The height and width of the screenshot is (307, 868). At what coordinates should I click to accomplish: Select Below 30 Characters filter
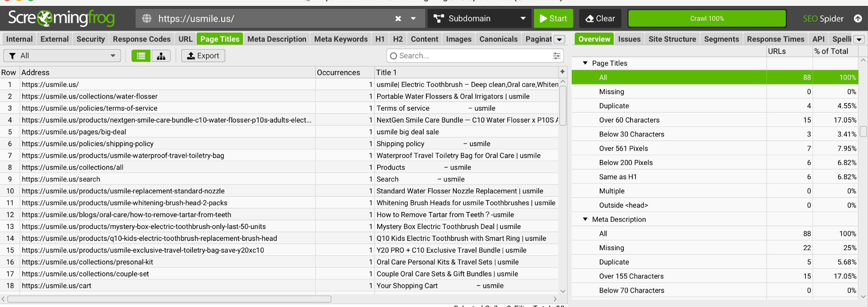coord(715,134)
